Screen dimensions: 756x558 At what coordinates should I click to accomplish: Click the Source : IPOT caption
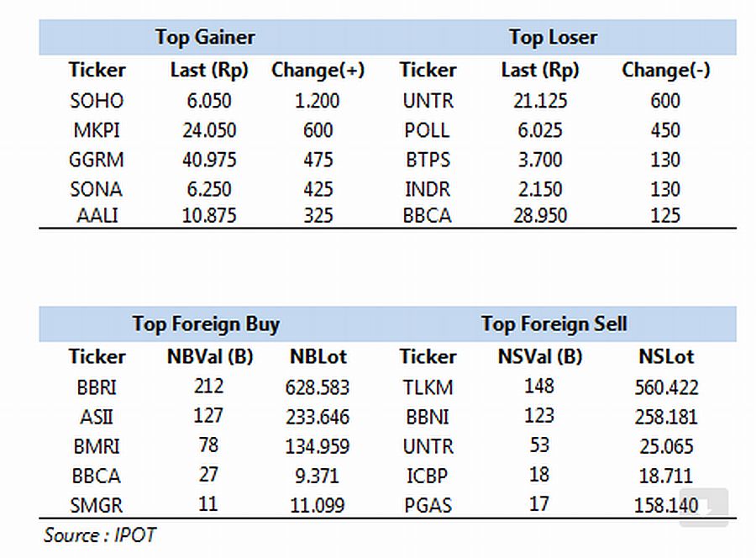100,535
